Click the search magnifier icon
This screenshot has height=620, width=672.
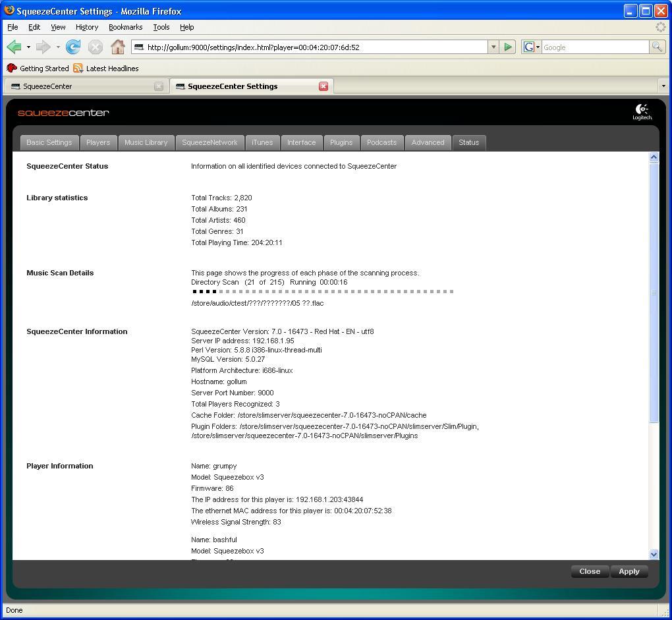657,47
